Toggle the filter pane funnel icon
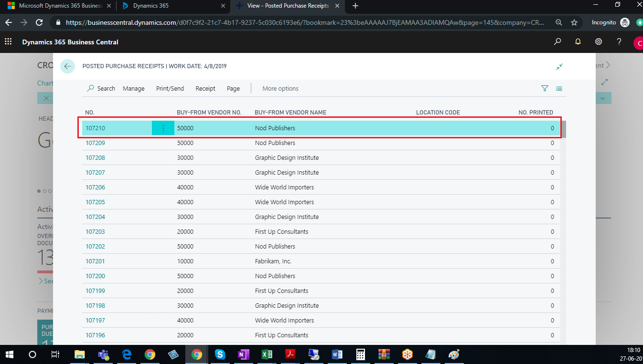The image size is (643, 364). pos(545,88)
